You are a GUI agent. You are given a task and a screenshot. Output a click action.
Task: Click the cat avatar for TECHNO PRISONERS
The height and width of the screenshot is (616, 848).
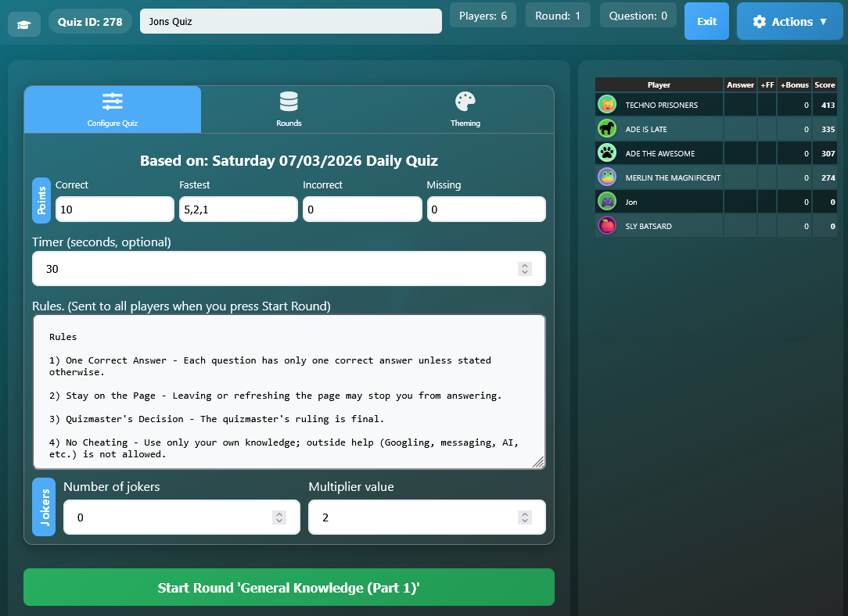(x=605, y=104)
